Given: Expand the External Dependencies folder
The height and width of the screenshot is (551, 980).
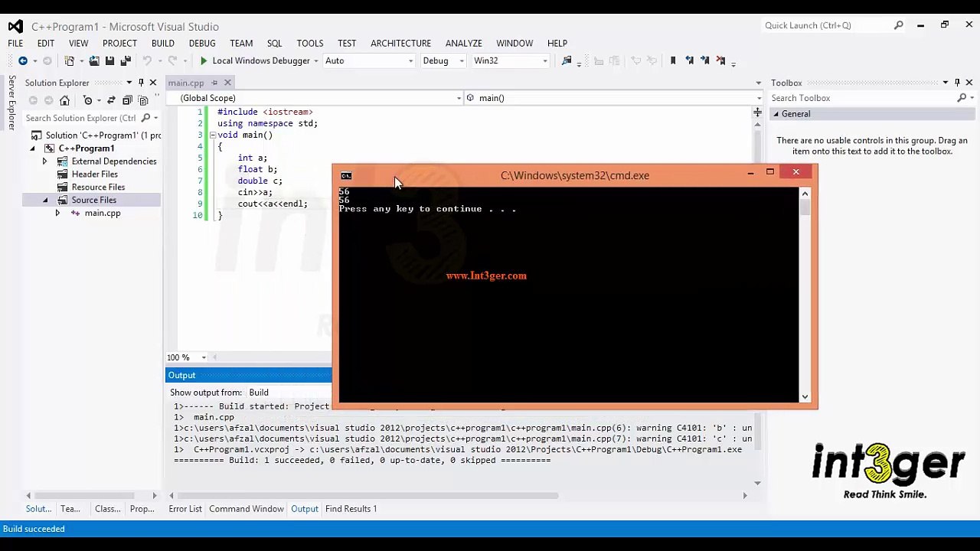Looking at the screenshot, I should coord(44,161).
